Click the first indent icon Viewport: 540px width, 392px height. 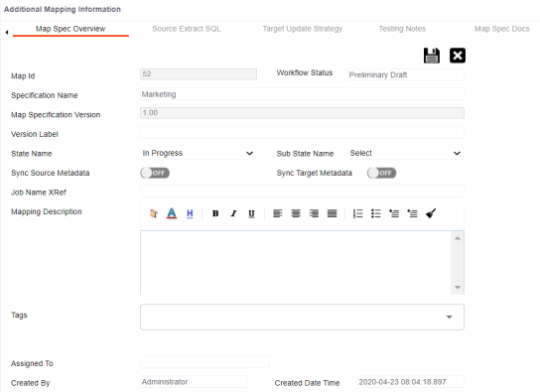coord(394,213)
